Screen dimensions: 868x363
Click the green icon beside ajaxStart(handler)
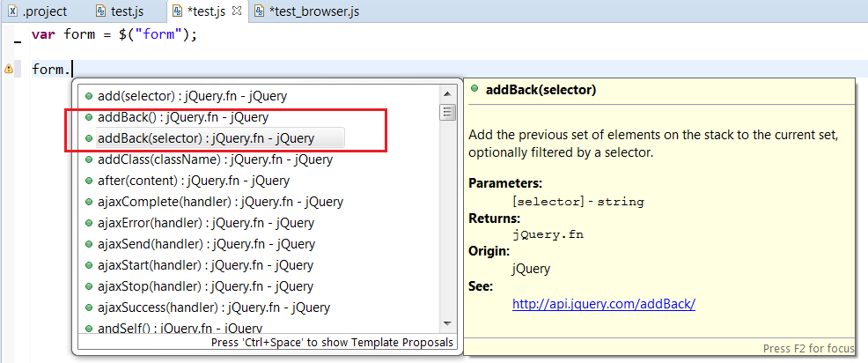tap(89, 265)
